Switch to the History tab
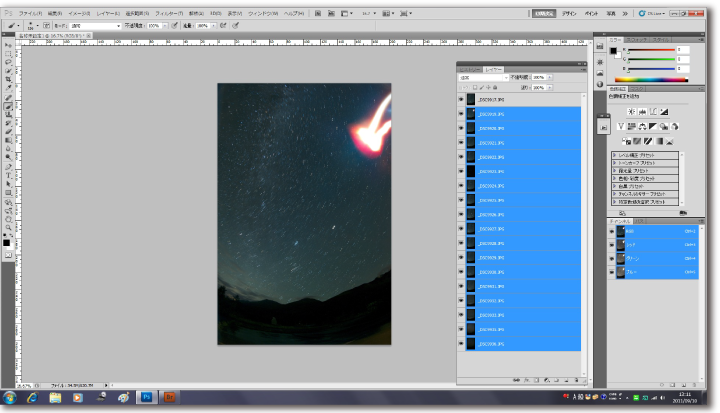This screenshot has height=413, width=720. [x=468, y=69]
